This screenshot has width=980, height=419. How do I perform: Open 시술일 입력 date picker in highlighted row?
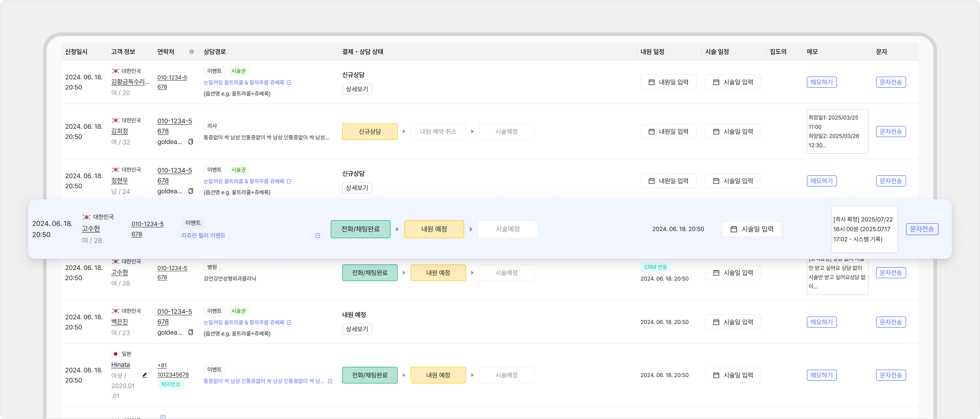752,229
